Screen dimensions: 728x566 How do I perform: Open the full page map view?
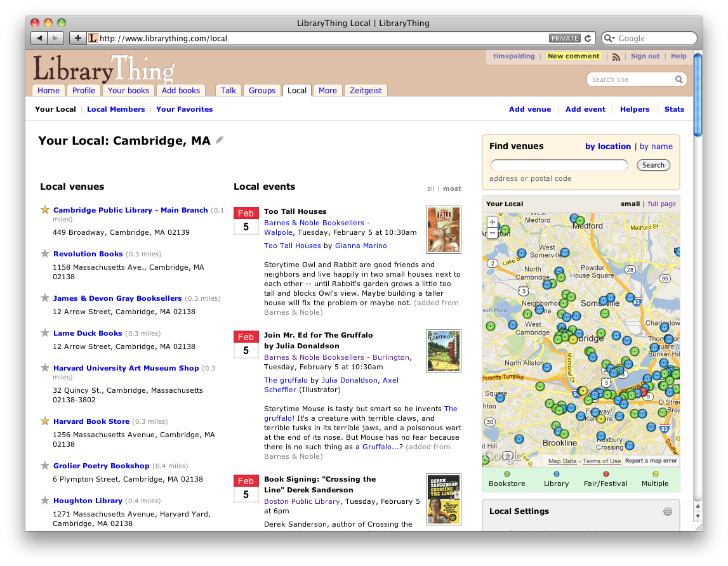tap(661, 204)
